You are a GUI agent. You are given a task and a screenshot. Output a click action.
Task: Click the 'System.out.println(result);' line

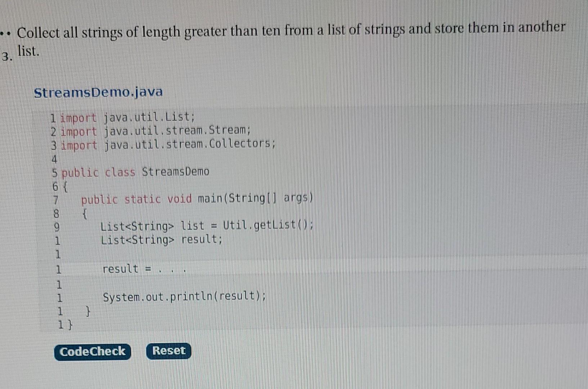[184, 296]
